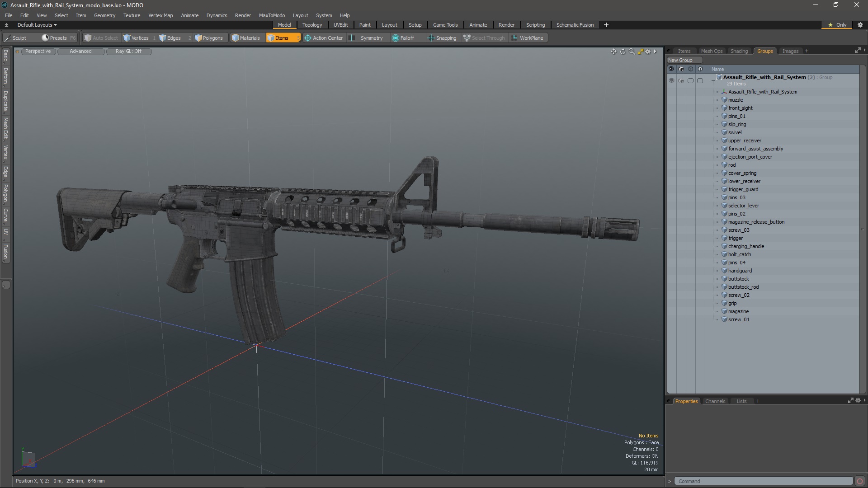Click the command record button icon
This screenshot has height=488, width=868.
[x=860, y=481]
